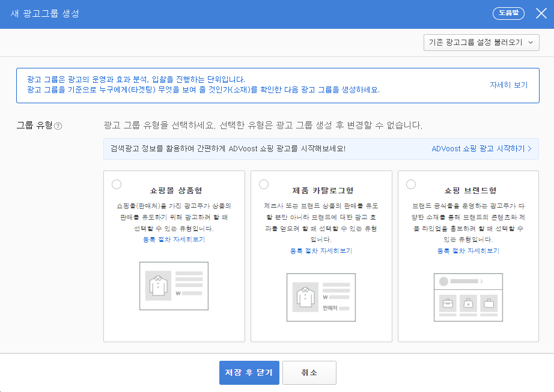The height and width of the screenshot is (392, 554).
Task: Close the 새 광고그룹 생성 dialog
Action: pos(541,13)
